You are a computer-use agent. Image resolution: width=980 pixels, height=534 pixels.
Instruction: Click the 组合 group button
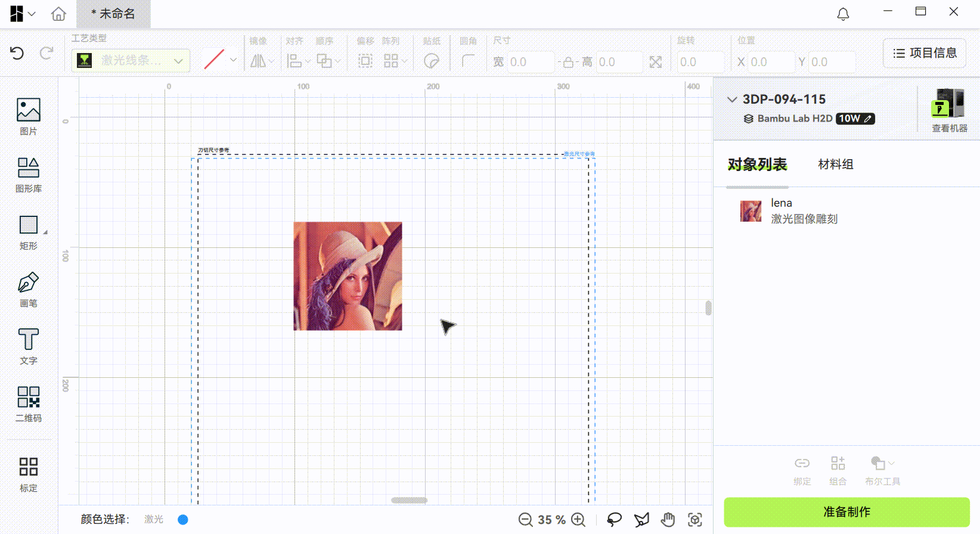[838, 471]
